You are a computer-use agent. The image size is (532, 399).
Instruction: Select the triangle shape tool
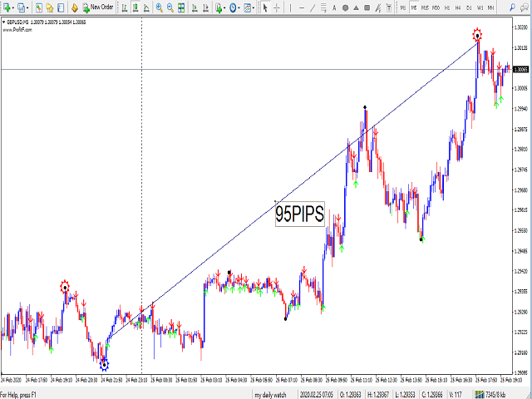356,7
